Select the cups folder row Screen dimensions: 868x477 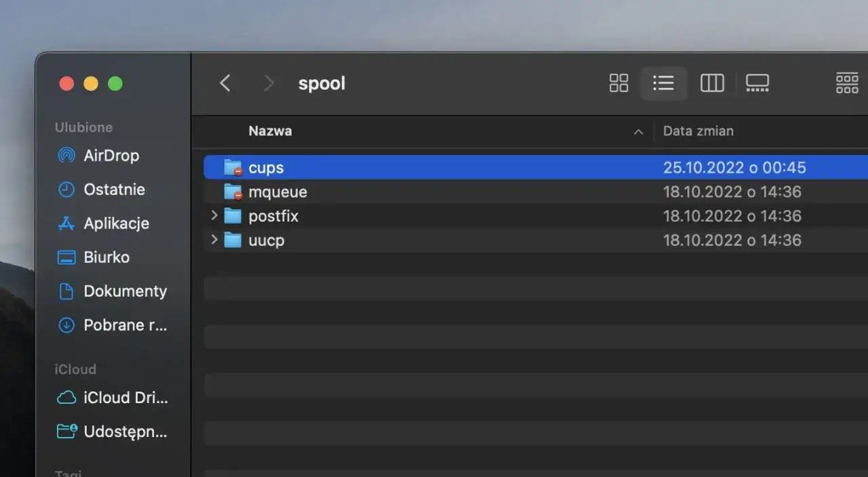pyautogui.click(x=267, y=167)
